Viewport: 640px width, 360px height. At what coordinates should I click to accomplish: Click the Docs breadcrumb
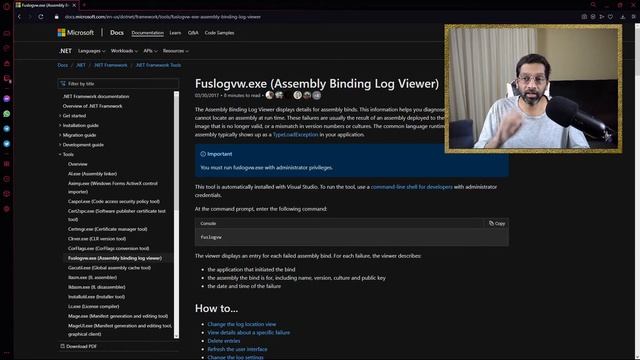[62, 65]
